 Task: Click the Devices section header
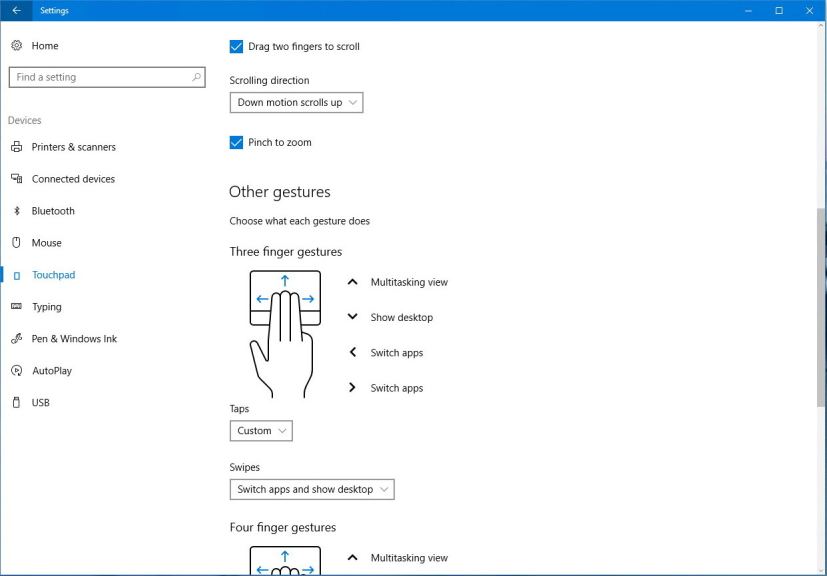click(24, 120)
